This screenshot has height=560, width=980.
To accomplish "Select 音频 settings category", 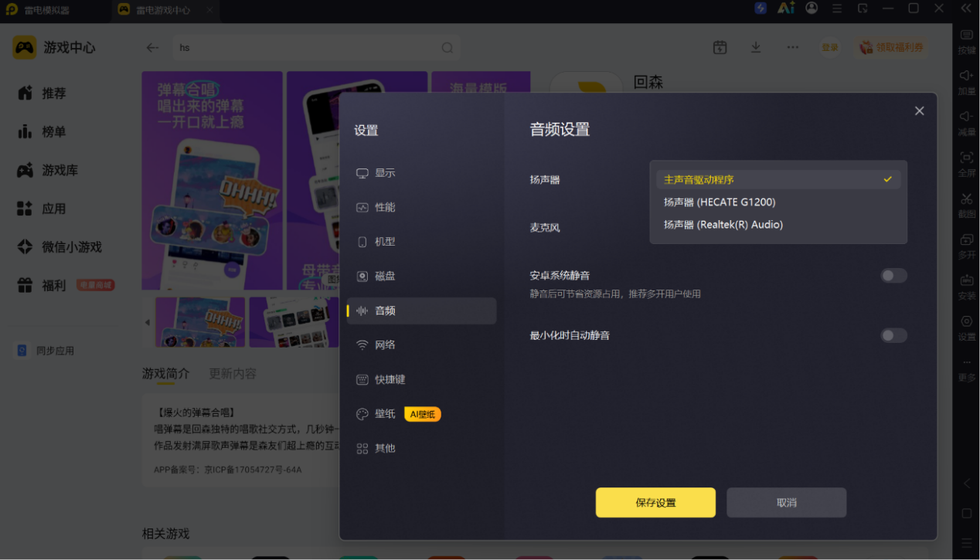I will point(421,311).
